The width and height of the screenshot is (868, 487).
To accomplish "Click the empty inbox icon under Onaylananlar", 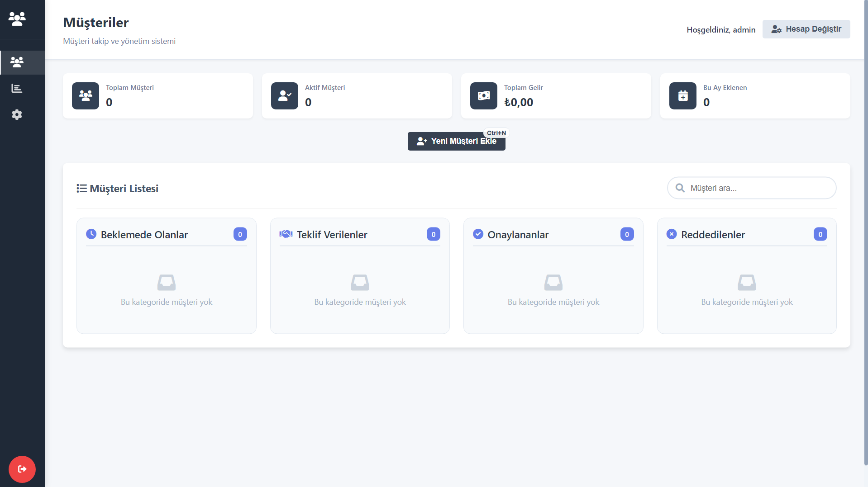I will click(x=553, y=282).
